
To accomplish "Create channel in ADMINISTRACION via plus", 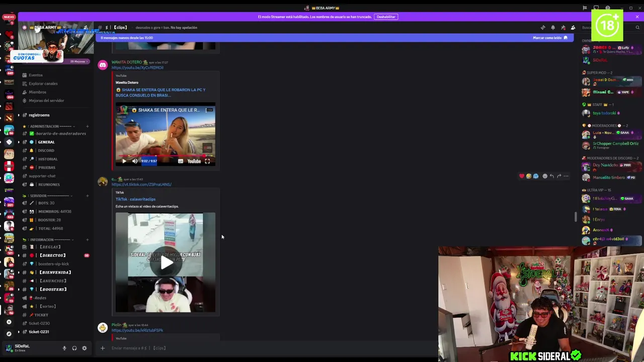I will click(87, 126).
